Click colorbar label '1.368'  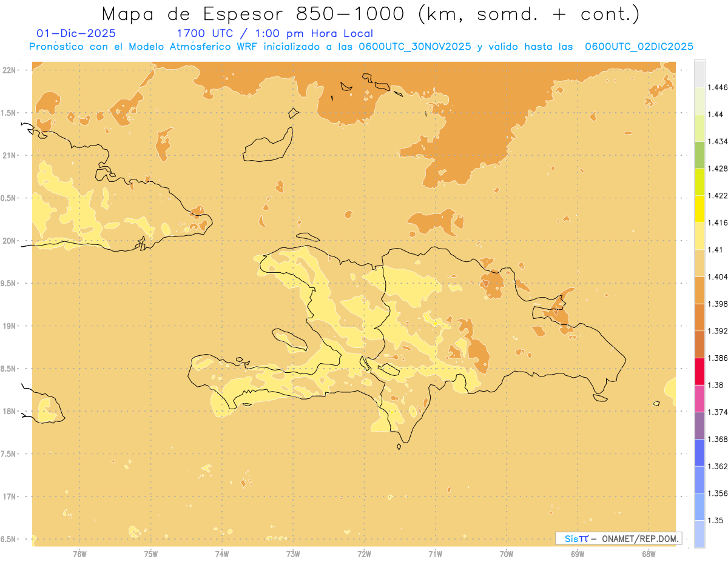click(718, 439)
